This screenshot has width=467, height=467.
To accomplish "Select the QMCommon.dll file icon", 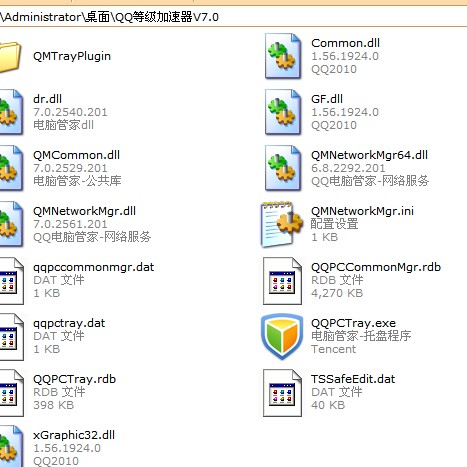I will pos(11,168).
